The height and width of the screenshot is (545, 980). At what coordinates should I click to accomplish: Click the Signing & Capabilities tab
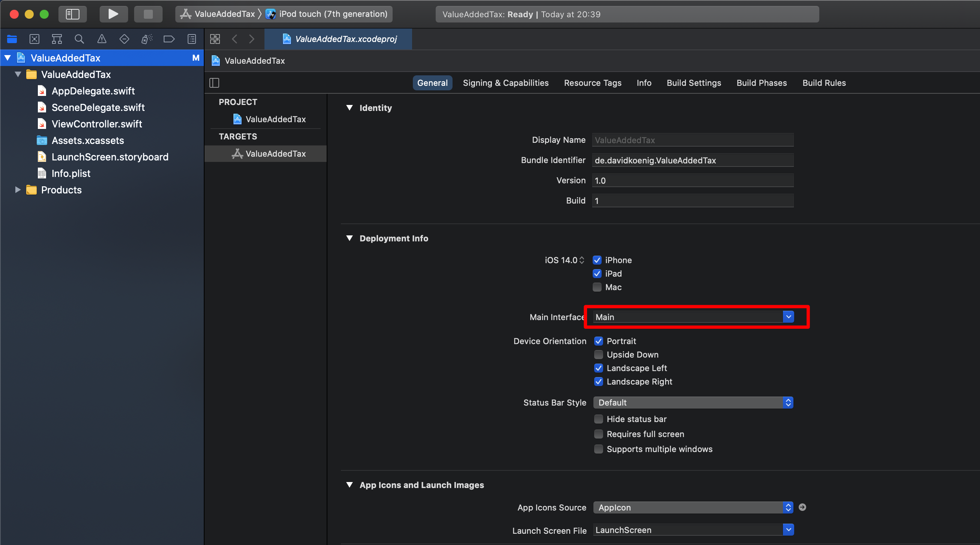(506, 82)
